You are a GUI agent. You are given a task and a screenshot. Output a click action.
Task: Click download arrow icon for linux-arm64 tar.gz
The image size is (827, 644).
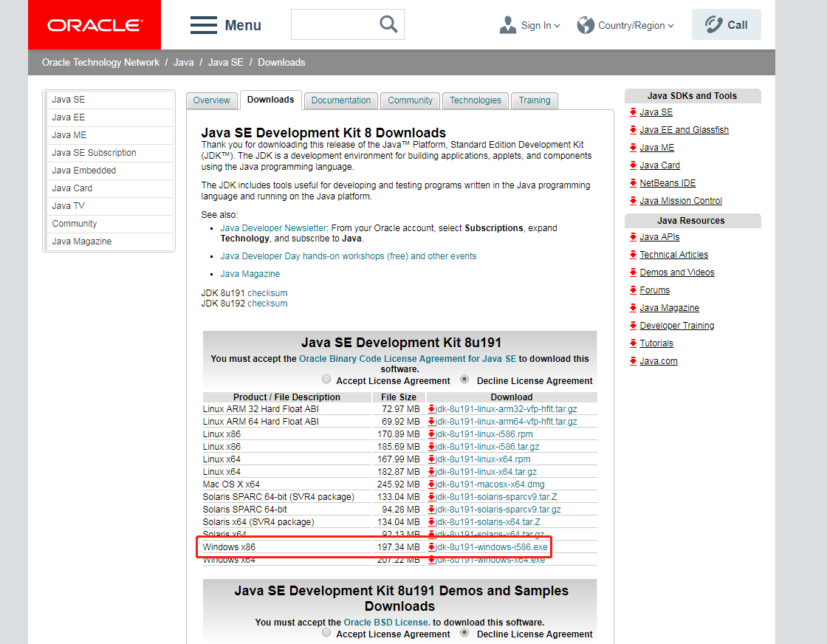click(431, 422)
